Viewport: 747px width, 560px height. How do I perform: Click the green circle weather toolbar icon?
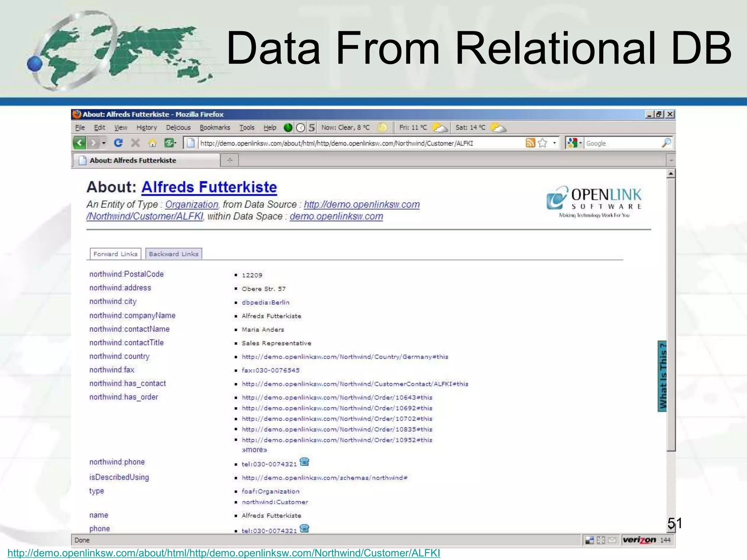point(288,128)
